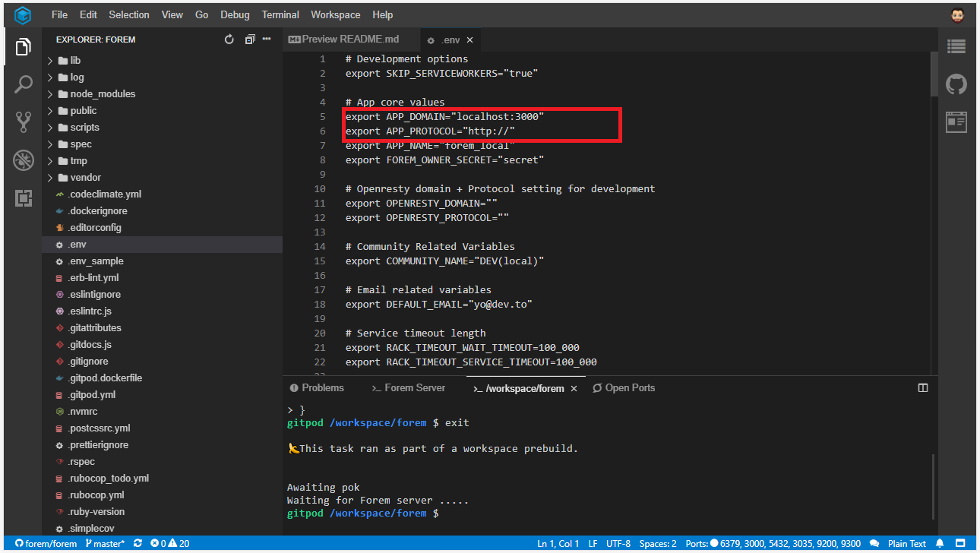980x553 pixels.
Task: Click Ln 1, Col 1 cursor position
Action: coord(558,543)
